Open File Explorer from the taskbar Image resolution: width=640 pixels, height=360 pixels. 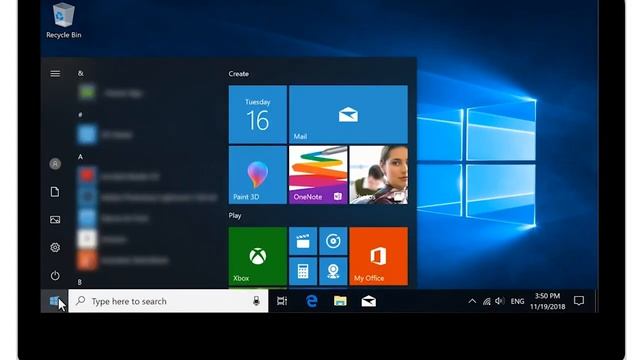(x=340, y=301)
